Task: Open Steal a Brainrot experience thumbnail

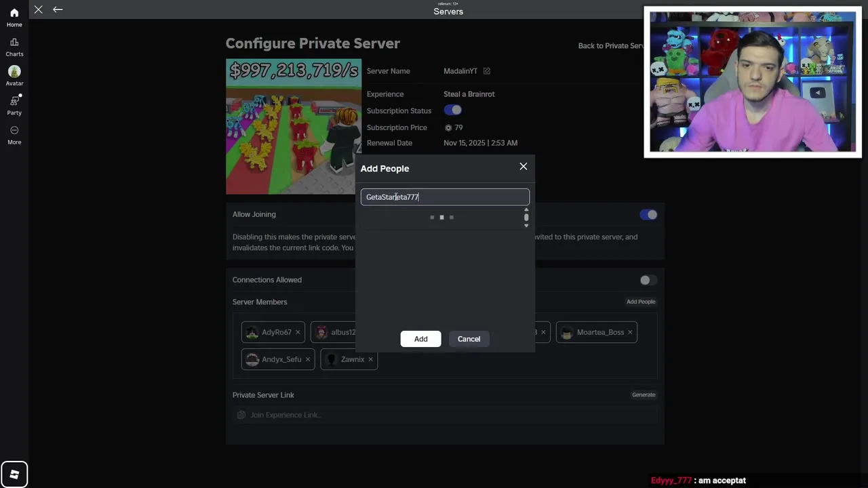Action: pyautogui.click(x=294, y=127)
